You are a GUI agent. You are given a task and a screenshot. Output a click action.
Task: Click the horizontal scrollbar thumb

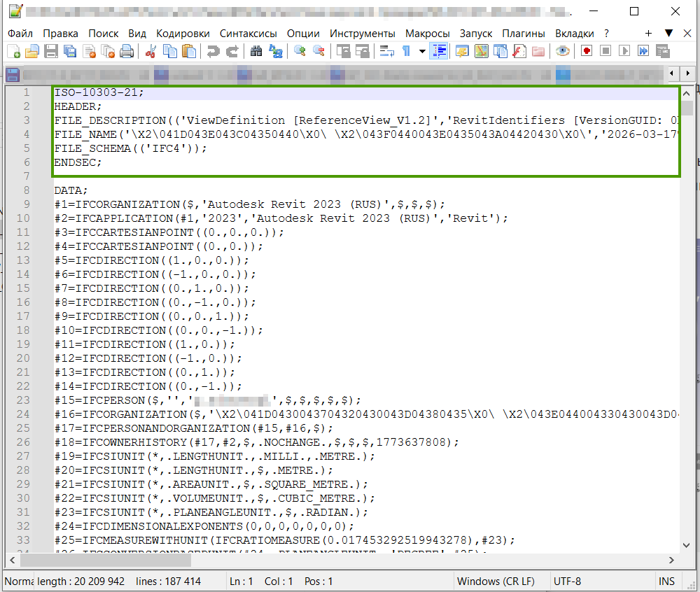pyautogui.click(x=106, y=560)
